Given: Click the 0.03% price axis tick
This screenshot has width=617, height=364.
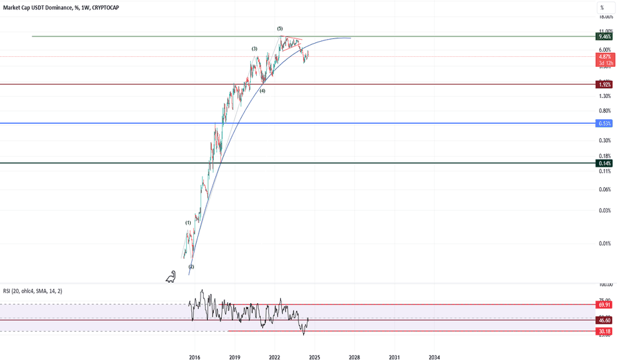Looking at the screenshot, I should pyautogui.click(x=605, y=210).
